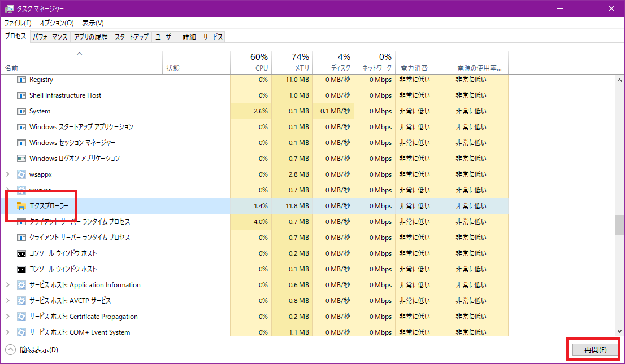Click the Windows ログオン アプリケーション icon

(x=21, y=159)
